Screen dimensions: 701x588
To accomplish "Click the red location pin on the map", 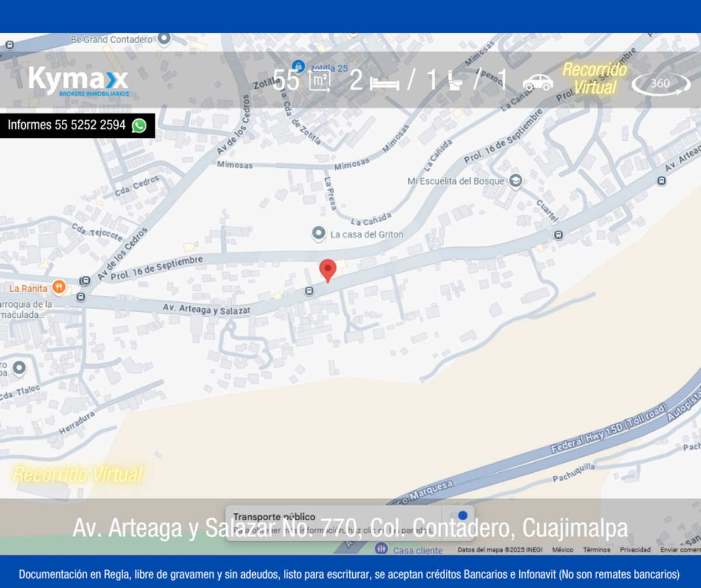I will tap(328, 271).
